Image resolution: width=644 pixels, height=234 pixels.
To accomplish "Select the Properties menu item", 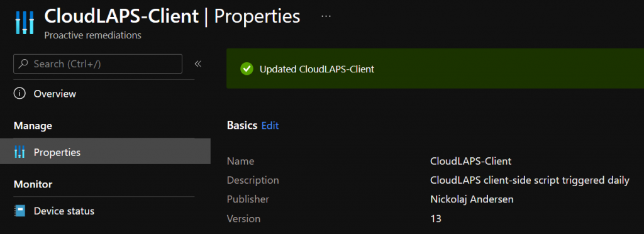I will coord(105,152).
